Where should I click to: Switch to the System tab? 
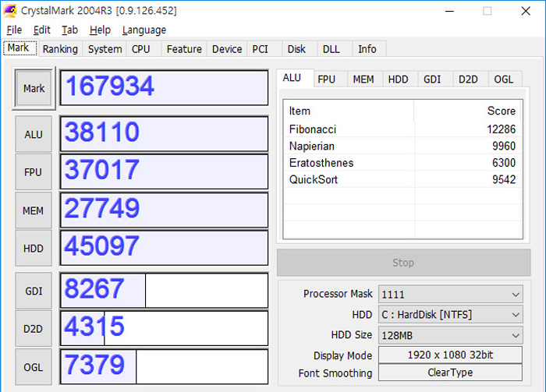click(x=105, y=49)
